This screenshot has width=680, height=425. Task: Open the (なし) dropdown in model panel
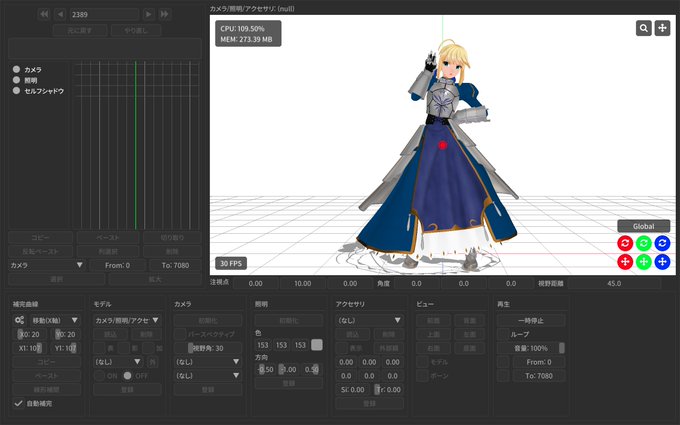[x=118, y=362]
